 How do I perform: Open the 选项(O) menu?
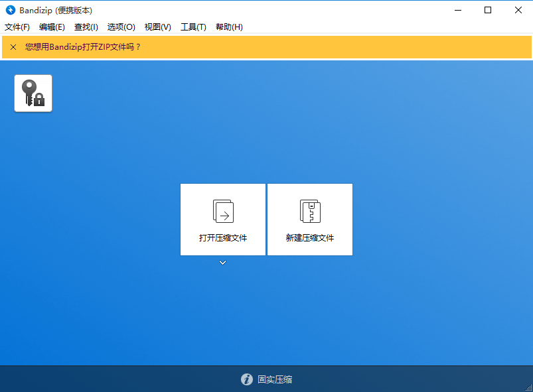(121, 27)
